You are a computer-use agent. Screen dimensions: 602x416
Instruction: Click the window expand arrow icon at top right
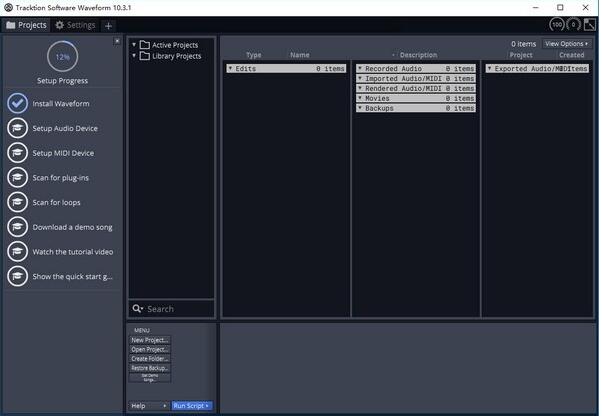click(590, 25)
